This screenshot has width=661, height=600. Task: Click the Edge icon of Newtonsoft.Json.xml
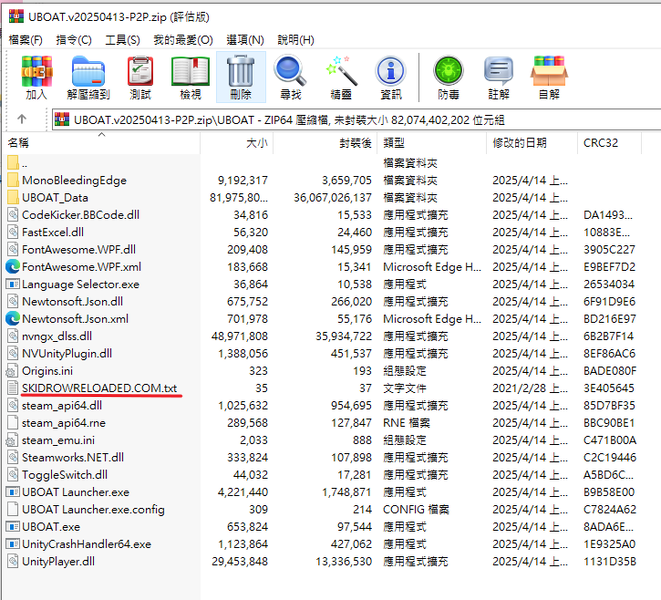pos(13,318)
